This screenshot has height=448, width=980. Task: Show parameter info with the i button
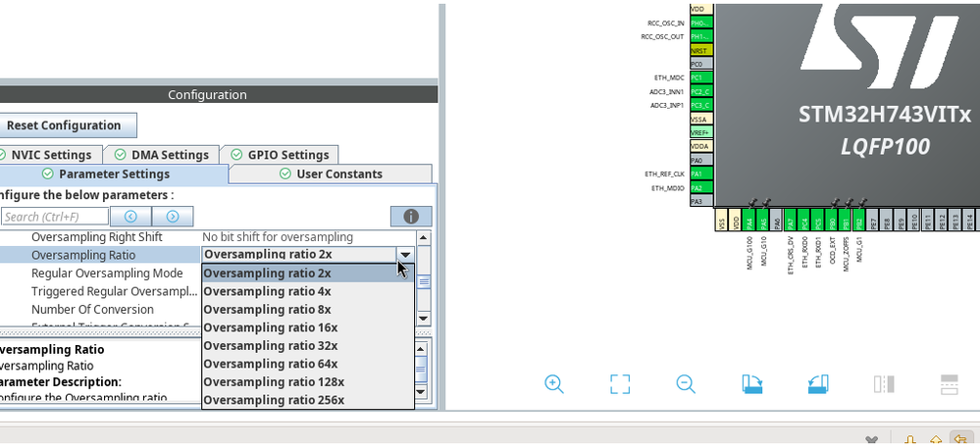pyautogui.click(x=411, y=217)
